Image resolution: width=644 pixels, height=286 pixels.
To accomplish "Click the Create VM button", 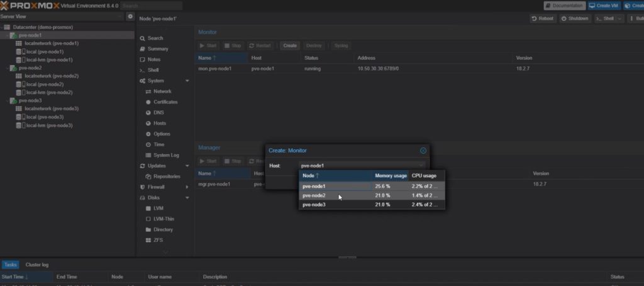I will click(x=603, y=6).
